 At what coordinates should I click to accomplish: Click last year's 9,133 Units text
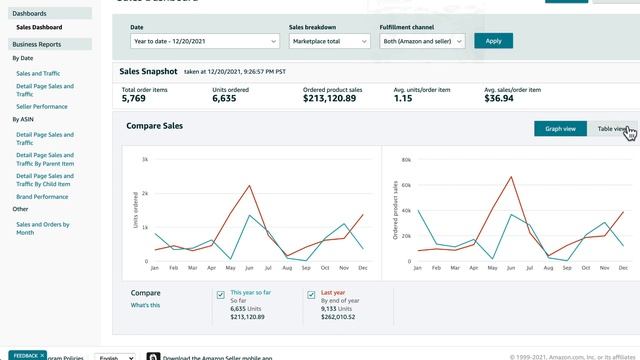(336, 309)
